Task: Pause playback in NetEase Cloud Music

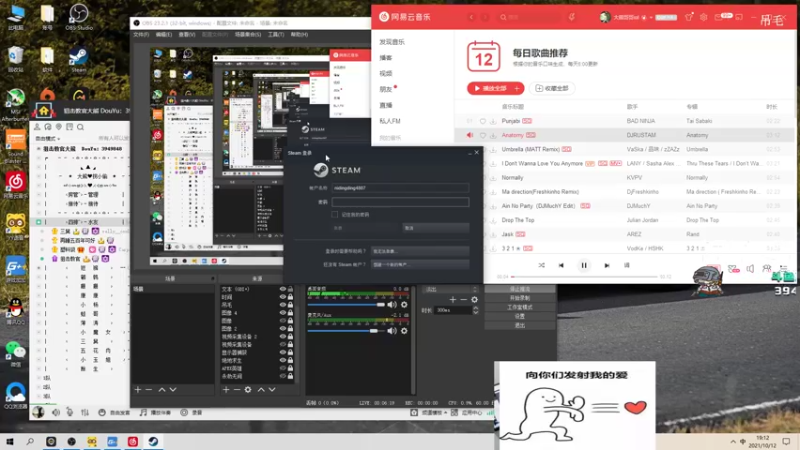Action: coord(584,265)
